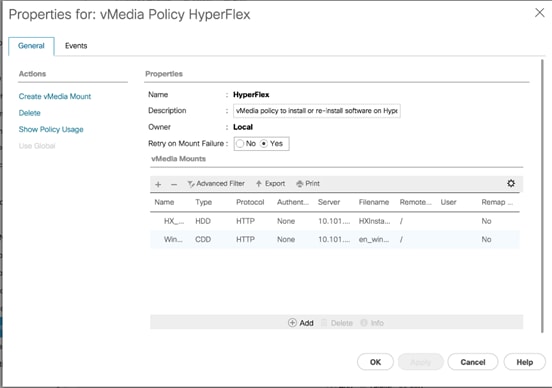The image size is (552, 388).
Task: Click the minus icon in mounts toolbar
Action: tap(174, 184)
